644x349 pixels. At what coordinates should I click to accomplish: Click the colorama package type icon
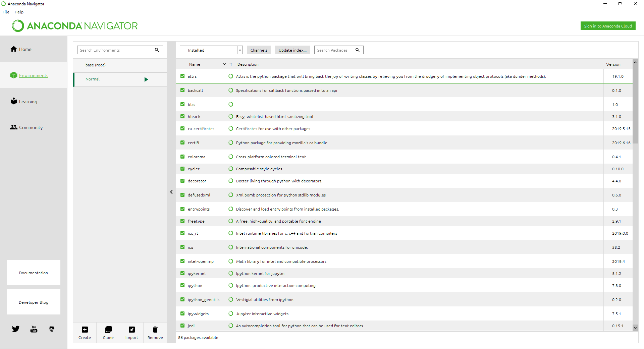coord(231,157)
